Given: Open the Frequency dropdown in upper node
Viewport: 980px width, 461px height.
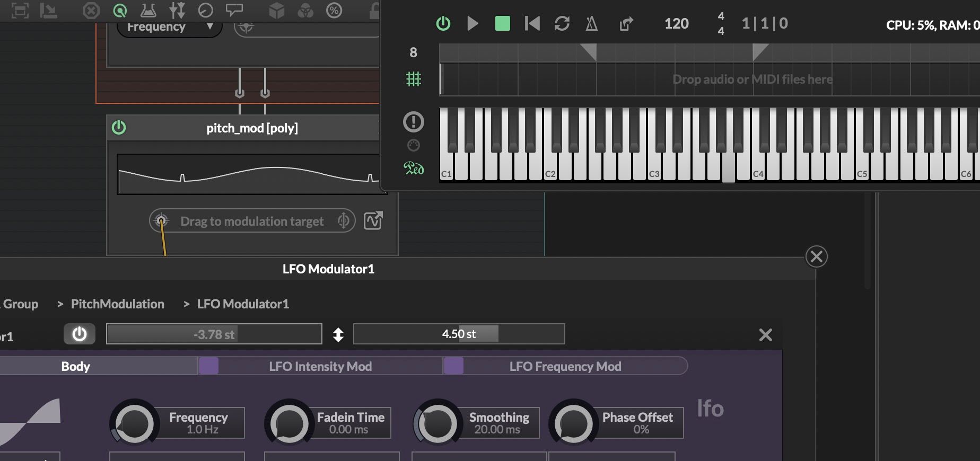Looking at the screenshot, I should point(169,27).
